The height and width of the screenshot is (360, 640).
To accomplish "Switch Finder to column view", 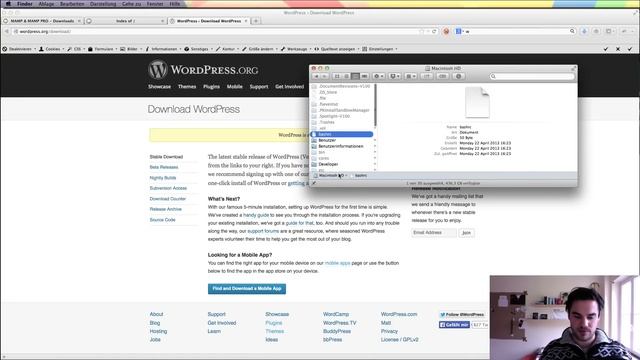I will (x=355, y=76).
